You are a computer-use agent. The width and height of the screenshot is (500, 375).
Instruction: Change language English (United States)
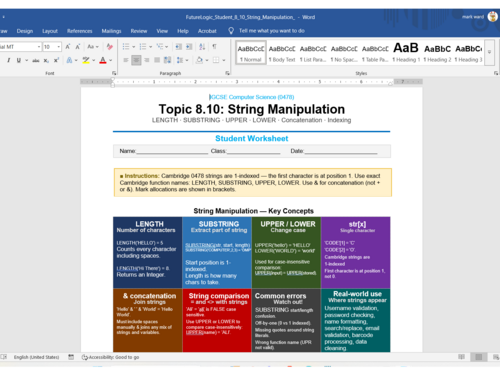coord(36,357)
